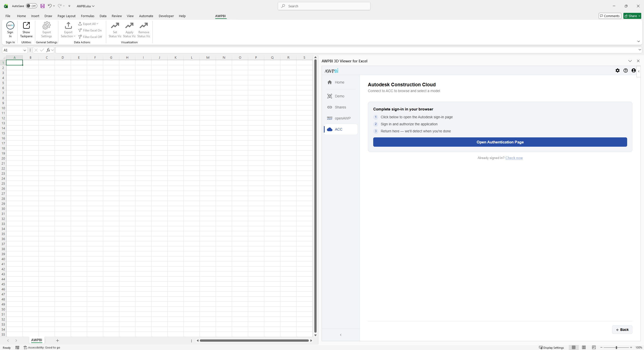The image size is (644, 350).
Task: Open help question mark in taskpane
Action: pyautogui.click(x=626, y=71)
